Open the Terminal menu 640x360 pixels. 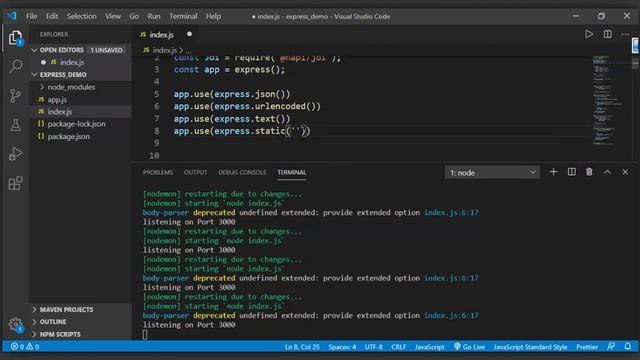(x=183, y=16)
